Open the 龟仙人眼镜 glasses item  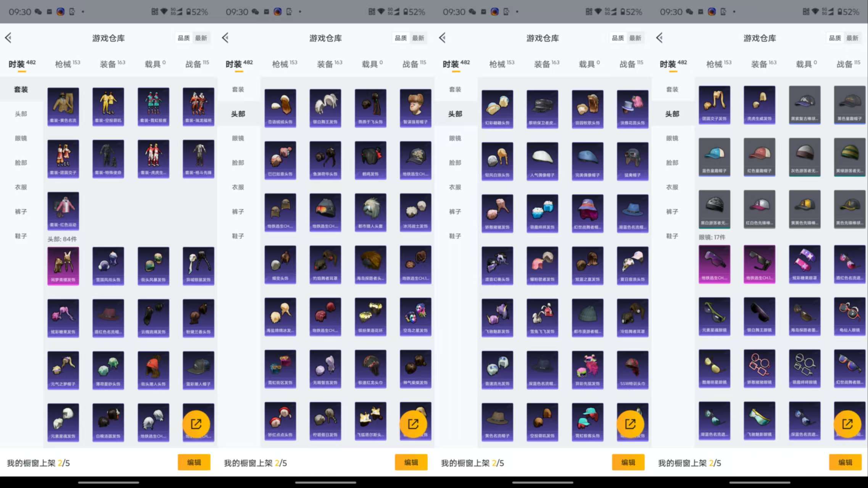tap(849, 317)
